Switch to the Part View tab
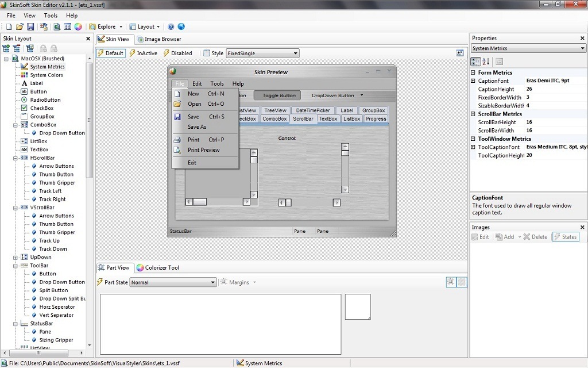 (114, 268)
